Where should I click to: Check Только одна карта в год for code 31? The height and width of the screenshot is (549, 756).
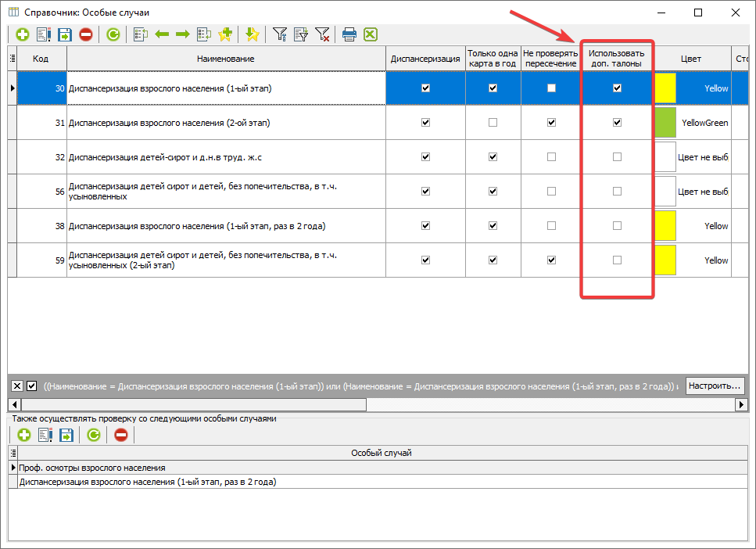pyautogui.click(x=493, y=123)
